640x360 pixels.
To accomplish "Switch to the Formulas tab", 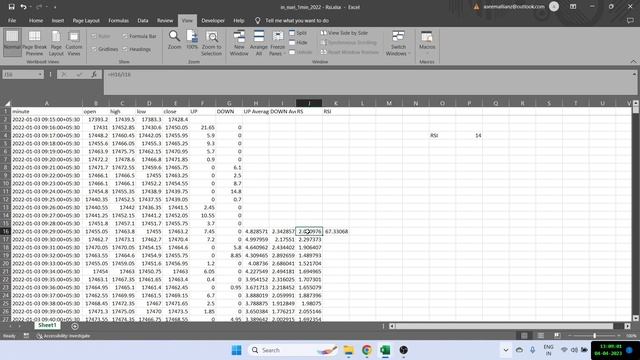I will click(x=118, y=20).
